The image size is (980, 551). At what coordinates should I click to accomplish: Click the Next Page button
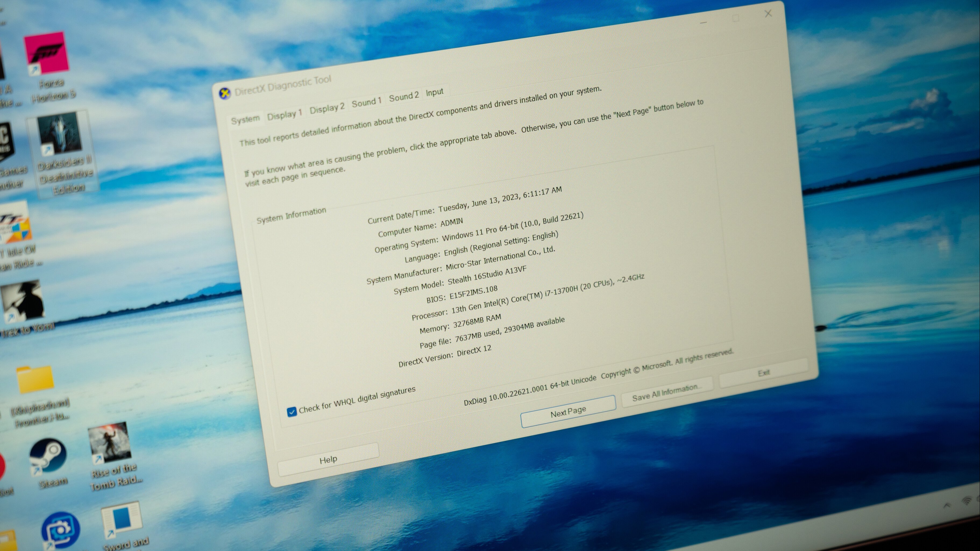point(568,412)
